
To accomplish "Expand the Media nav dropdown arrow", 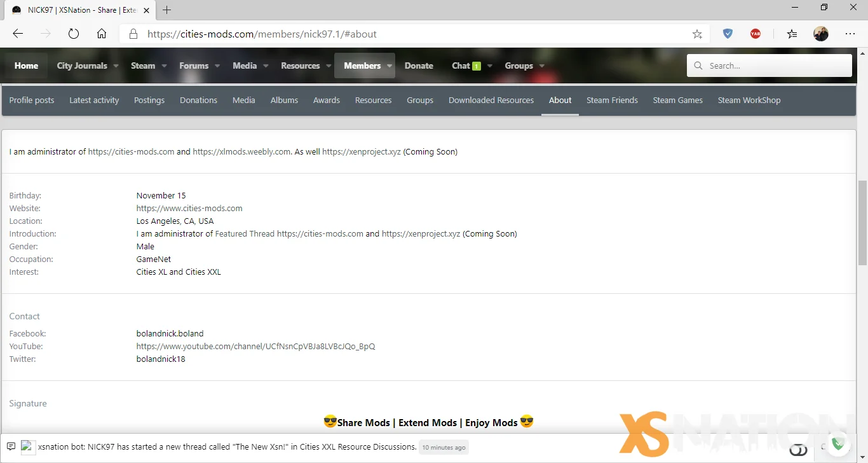I will coord(266,66).
